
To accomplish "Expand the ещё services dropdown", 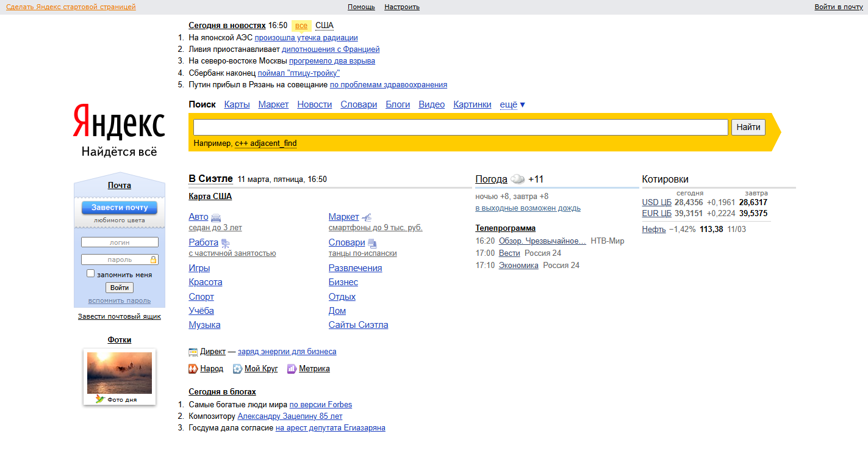I will [512, 104].
